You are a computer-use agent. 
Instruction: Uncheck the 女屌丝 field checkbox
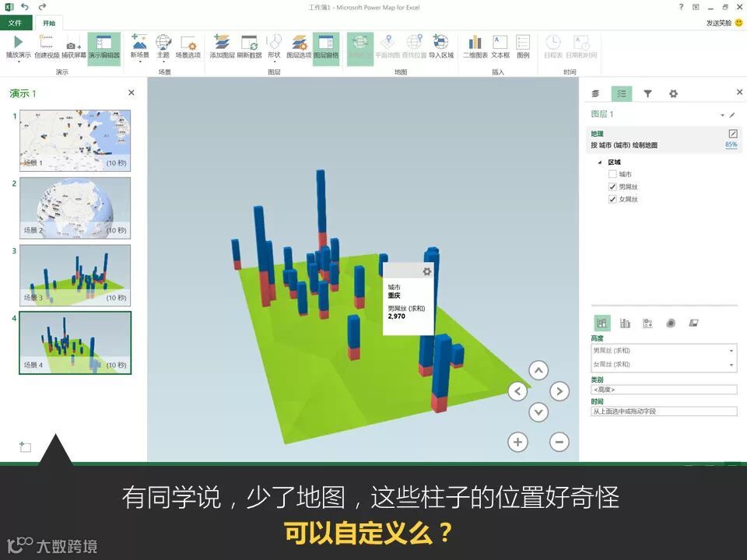coord(612,199)
